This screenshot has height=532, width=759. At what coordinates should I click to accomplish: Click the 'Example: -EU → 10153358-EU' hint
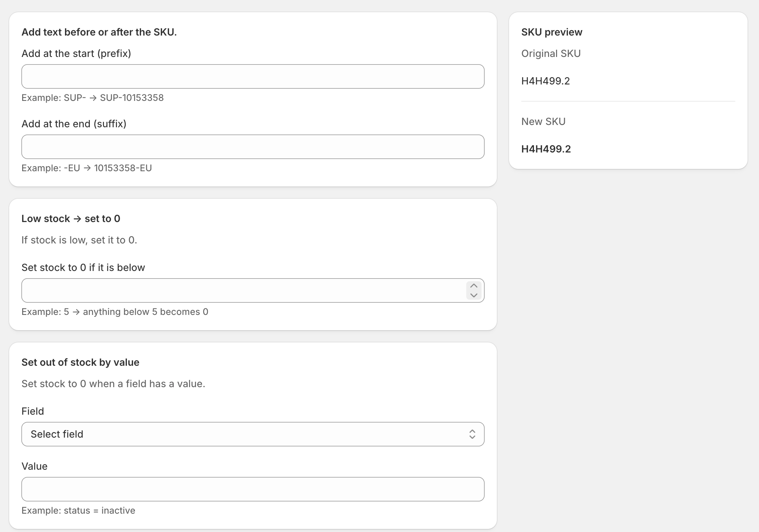87,168
